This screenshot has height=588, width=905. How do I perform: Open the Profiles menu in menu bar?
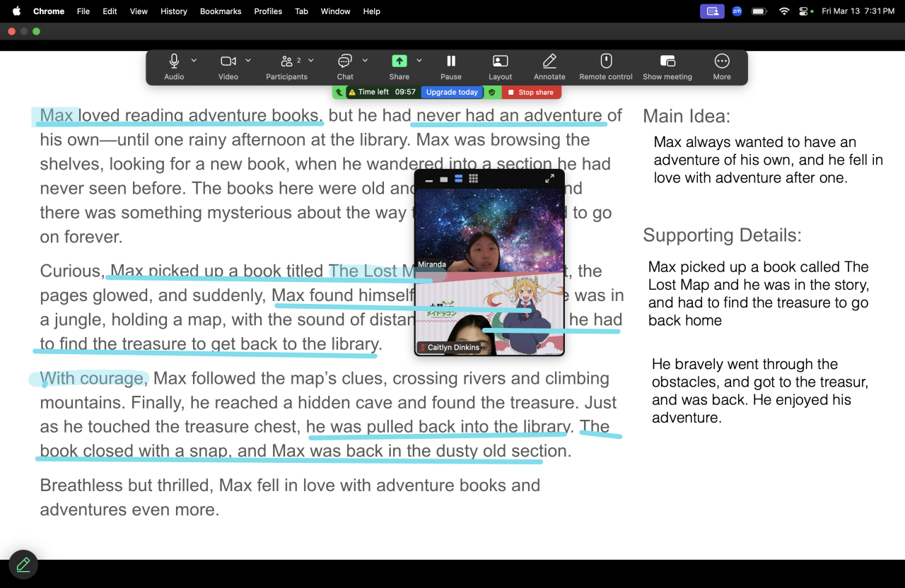268,11
